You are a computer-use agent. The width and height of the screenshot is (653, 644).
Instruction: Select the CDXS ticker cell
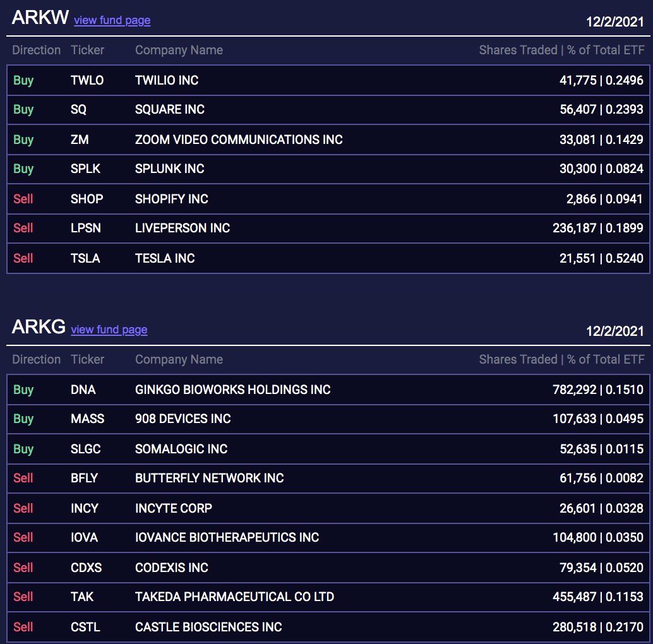coord(87,568)
